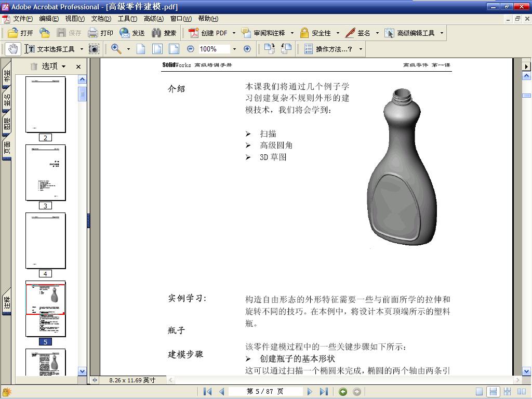Click the 发送 (Send email) icon
Screen dimensions: 532x399
[x=125, y=33]
